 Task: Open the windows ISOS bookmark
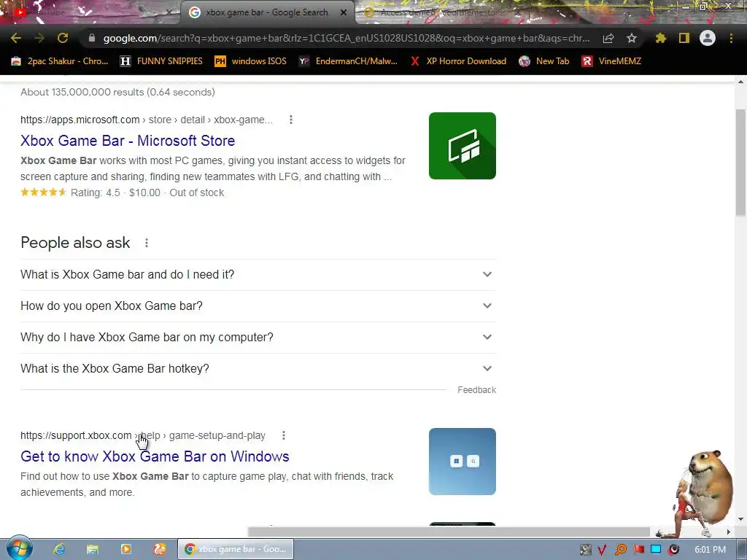(251, 61)
